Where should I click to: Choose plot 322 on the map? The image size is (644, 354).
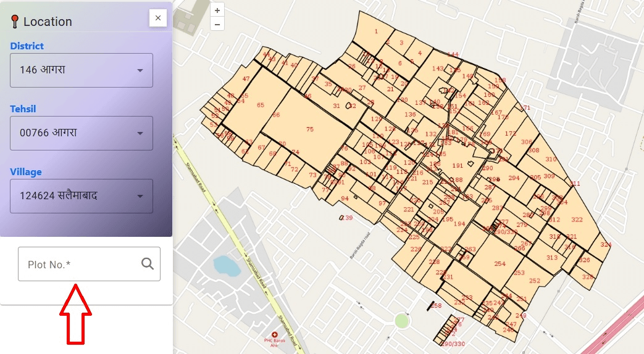(x=577, y=220)
